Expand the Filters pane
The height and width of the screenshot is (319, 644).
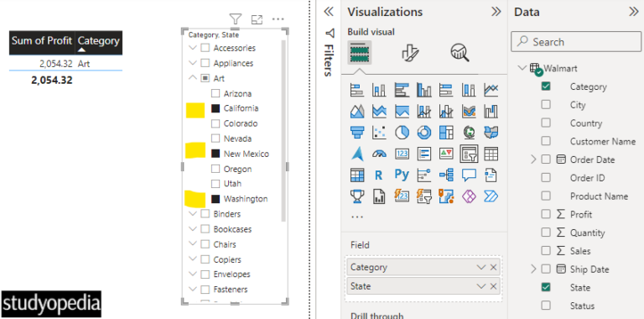tap(329, 12)
